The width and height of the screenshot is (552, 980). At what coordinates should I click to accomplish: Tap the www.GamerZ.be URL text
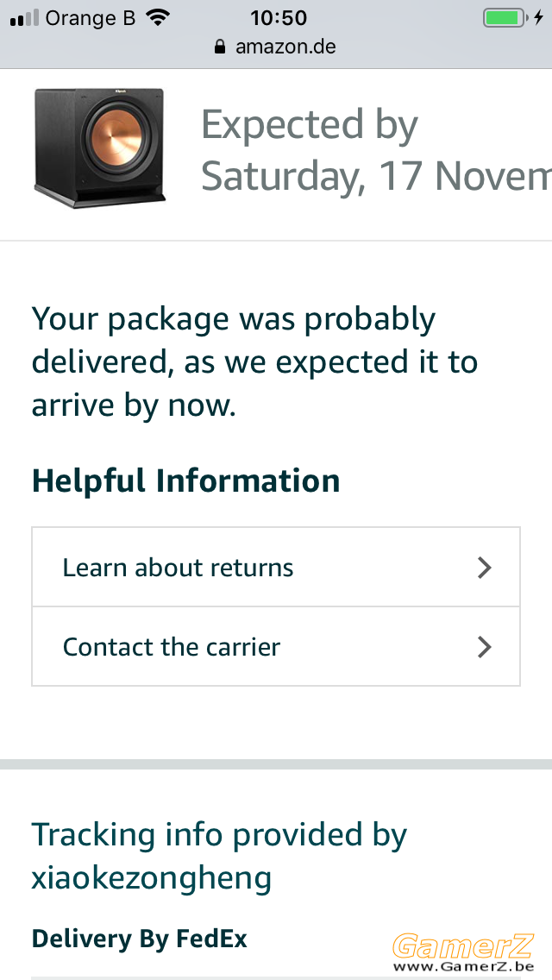click(x=463, y=966)
